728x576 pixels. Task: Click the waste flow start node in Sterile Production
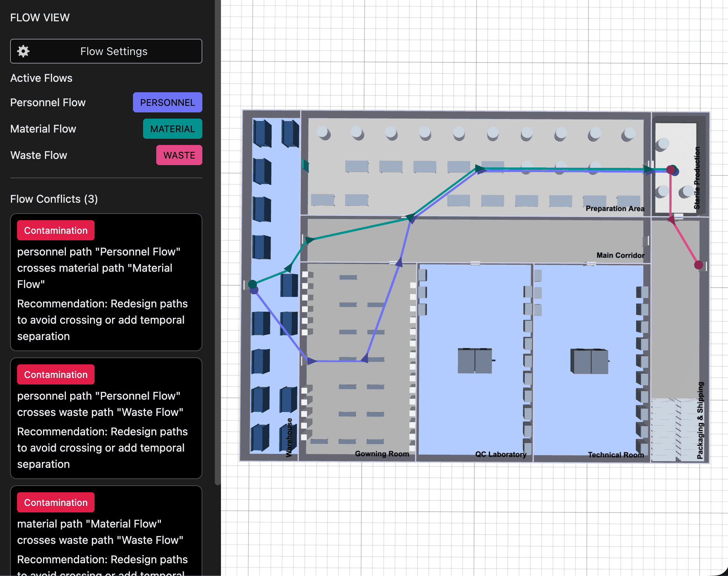tap(671, 169)
